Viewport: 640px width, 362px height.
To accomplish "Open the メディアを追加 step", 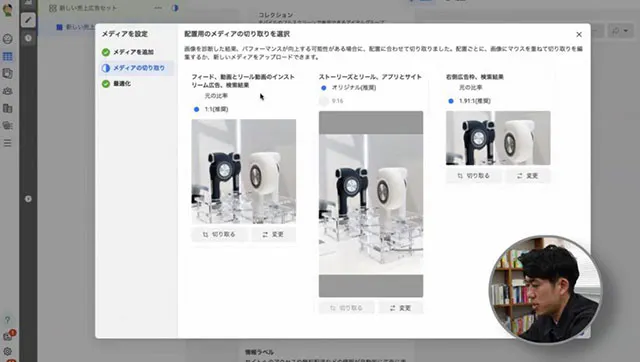I will [x=133, y=52].
